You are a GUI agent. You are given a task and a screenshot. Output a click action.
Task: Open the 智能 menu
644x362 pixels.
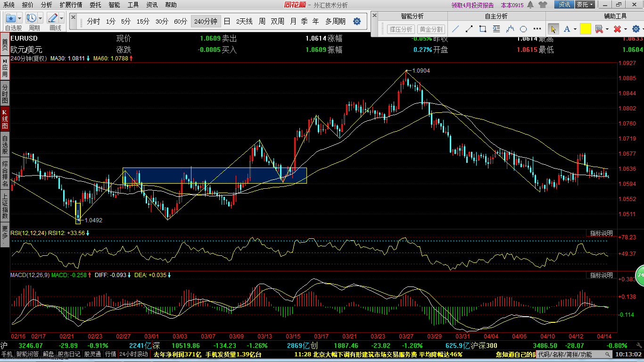[114, 5]
